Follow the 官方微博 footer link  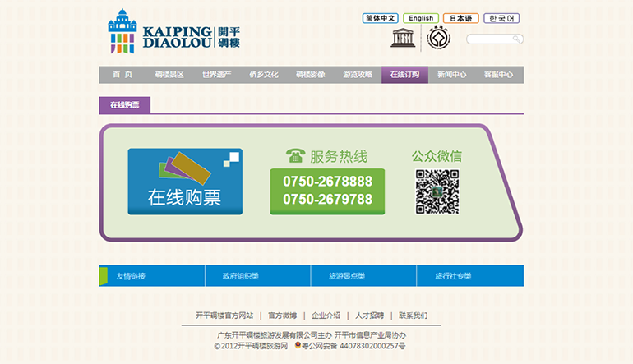pos(282,316)
